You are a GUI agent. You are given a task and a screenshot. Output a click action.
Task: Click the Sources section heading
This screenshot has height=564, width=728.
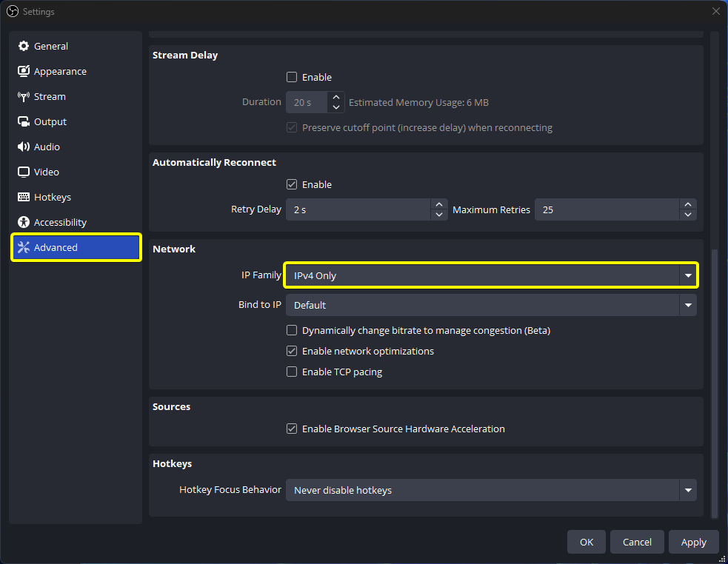(x=171, y=406)
